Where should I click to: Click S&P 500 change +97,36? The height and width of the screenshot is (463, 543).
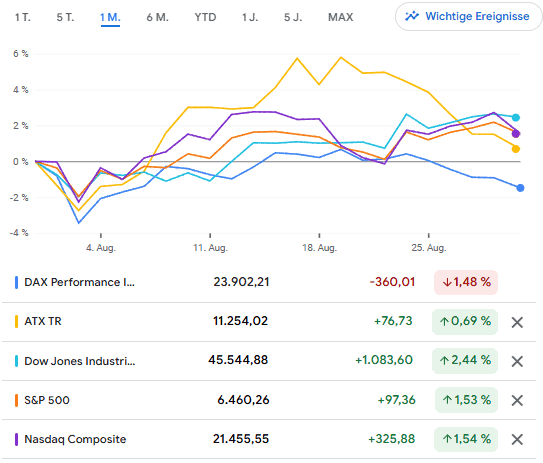click(396, 400)
